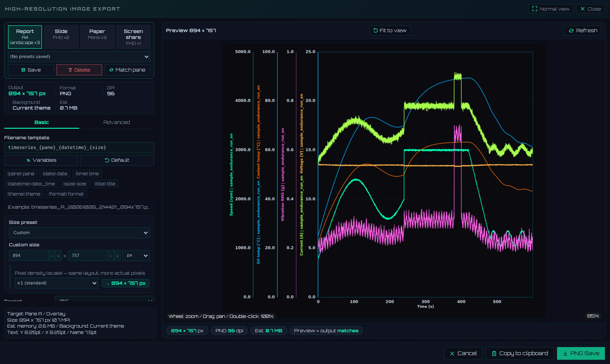
Task: Click the custom width field 894
Action: (x=29, y=256)
